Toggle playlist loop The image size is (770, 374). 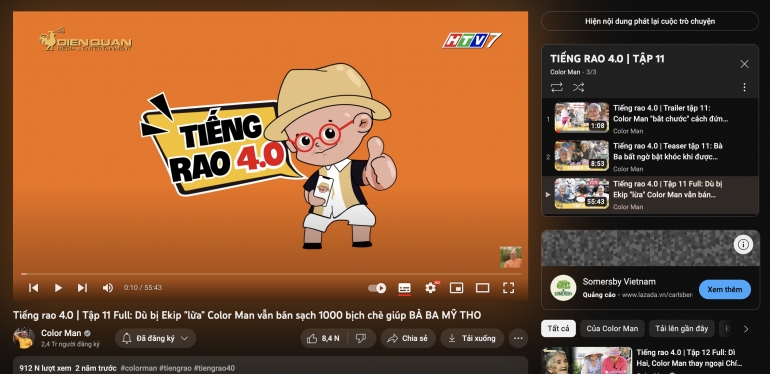[x=556, y=87]
